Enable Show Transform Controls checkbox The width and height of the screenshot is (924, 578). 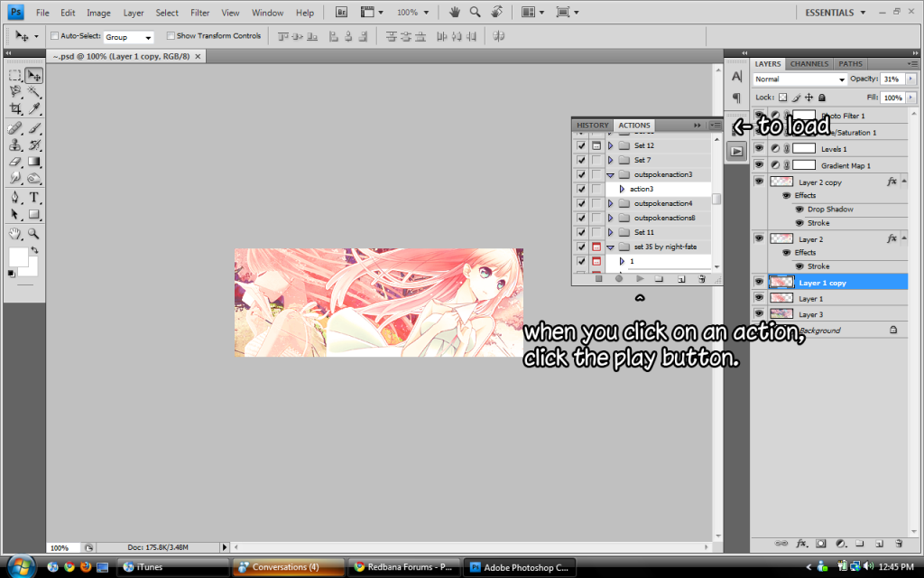tap(171, 36)
